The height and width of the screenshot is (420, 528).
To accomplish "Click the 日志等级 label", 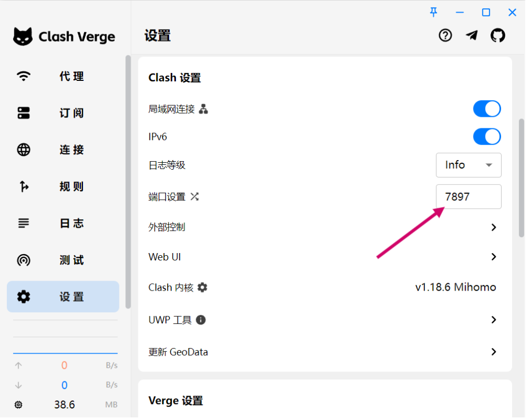I will pyautogui.click(x=167, y=165).
